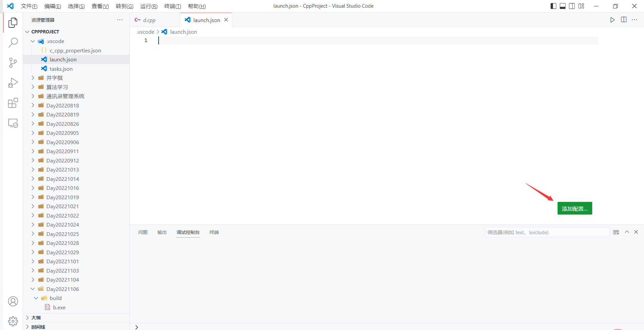Expand the Day20221024 folder
The height and width of the screenshot is (330, 644).
tap(76, 225)
